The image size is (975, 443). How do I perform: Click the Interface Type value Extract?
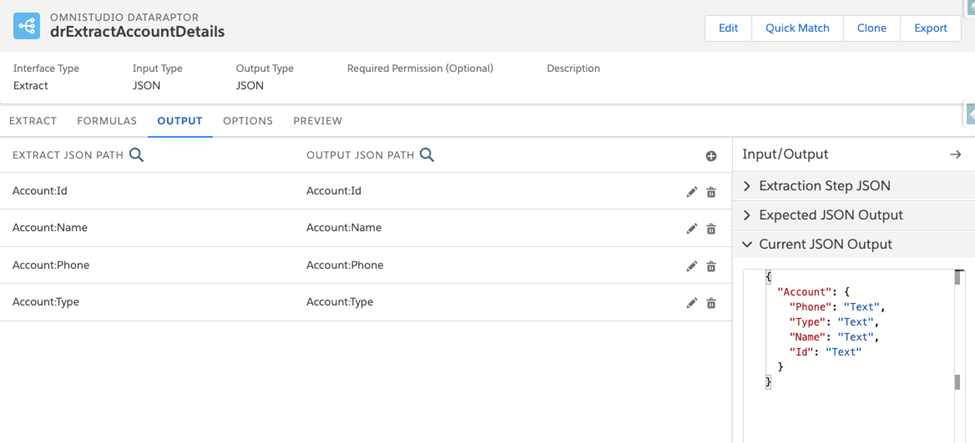30,86
